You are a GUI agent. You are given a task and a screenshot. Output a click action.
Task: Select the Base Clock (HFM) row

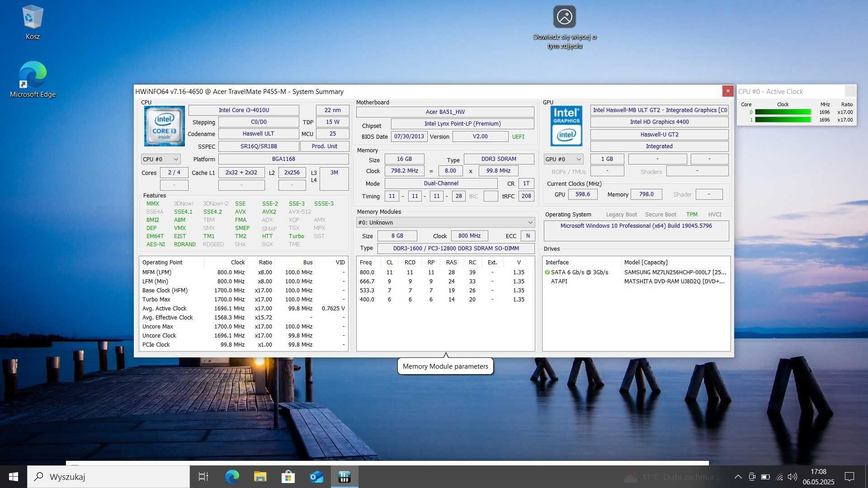(x=243, y=291)
